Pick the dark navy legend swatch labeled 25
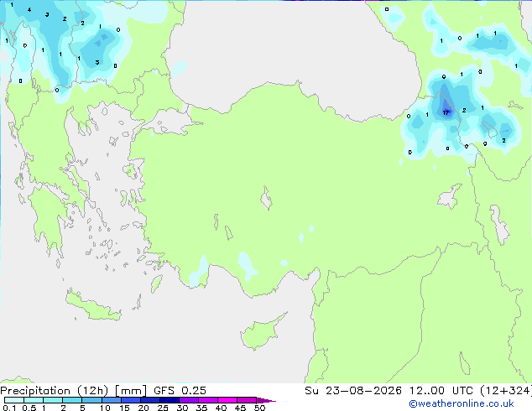 point(170,400)
